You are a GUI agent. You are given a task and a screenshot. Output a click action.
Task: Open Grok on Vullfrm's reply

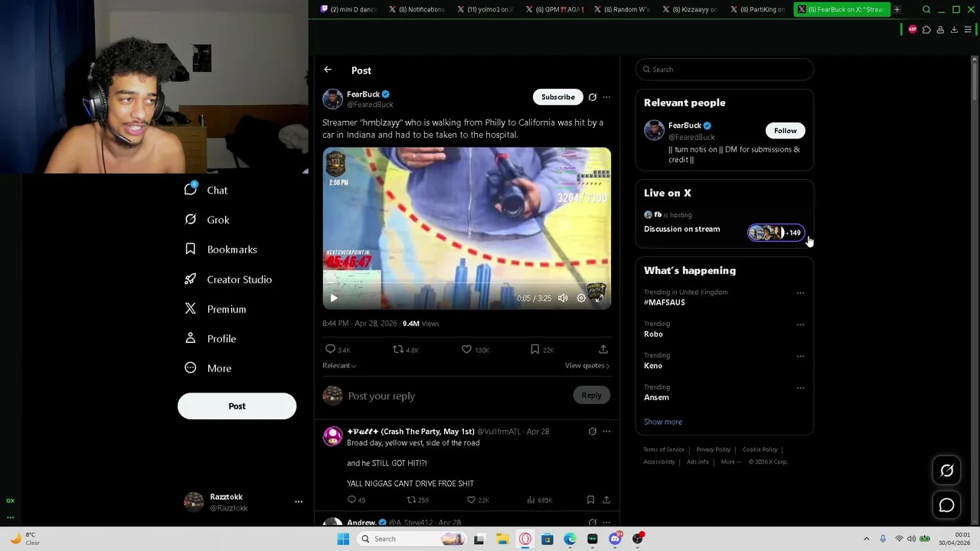pyautogui.click(x=592, y=431)
